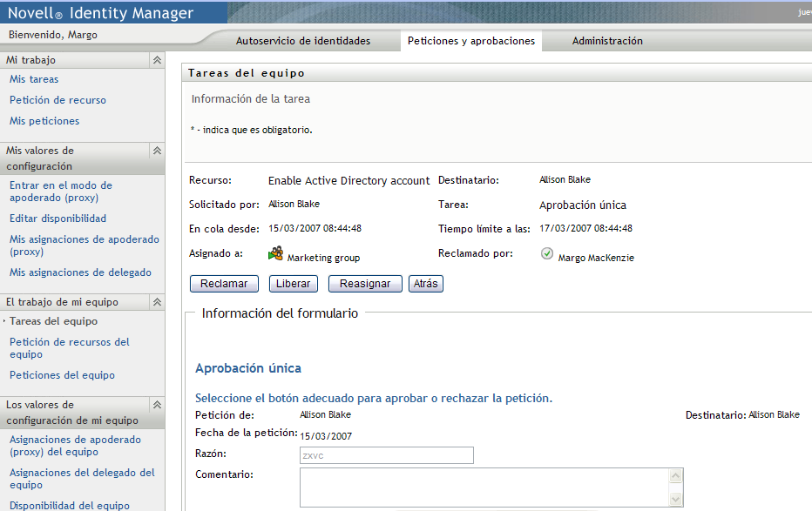This screenshot has height=511, width=812.
Task: Open Asignaciones de apoderado (proxy) del equipo
Action: point(75,446)
